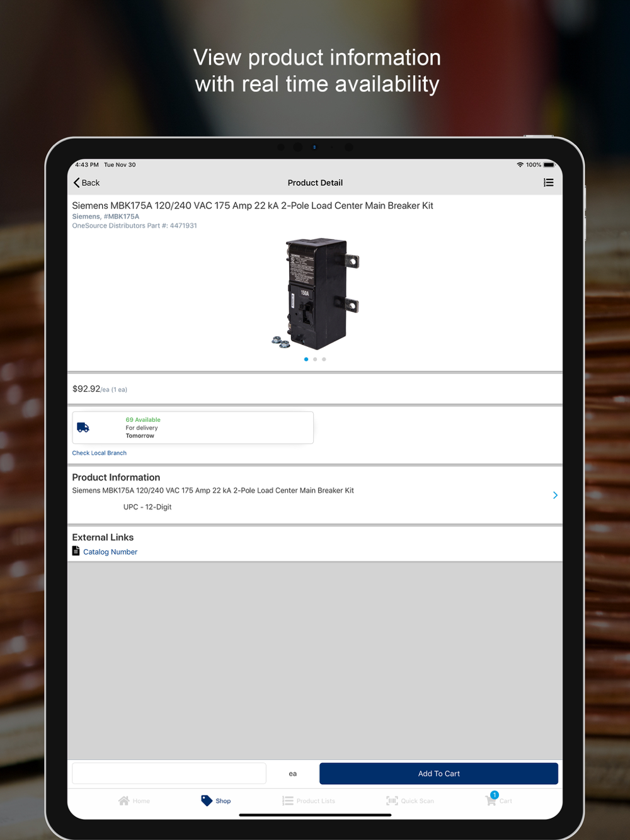Screen dimensions: 630x840
Task: View the circuit breaker product image
Action: point(315,293)
